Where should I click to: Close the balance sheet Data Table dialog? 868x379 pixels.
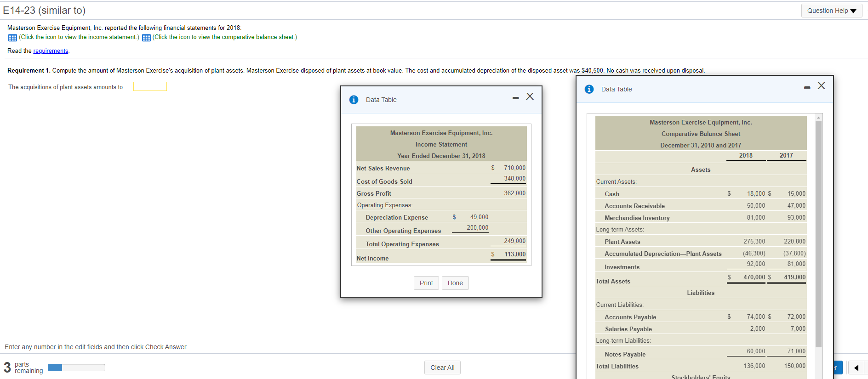pyautogui.click(x=821, y=85)
